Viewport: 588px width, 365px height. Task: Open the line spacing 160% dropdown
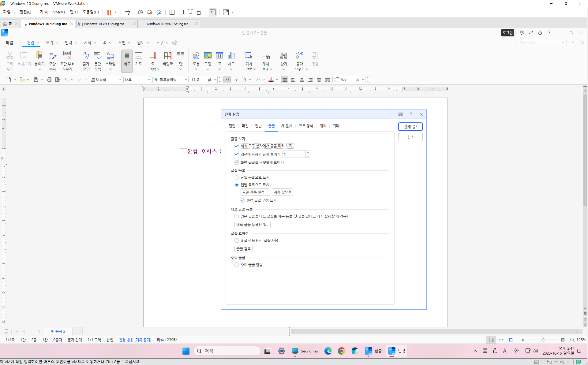[363, 80]
